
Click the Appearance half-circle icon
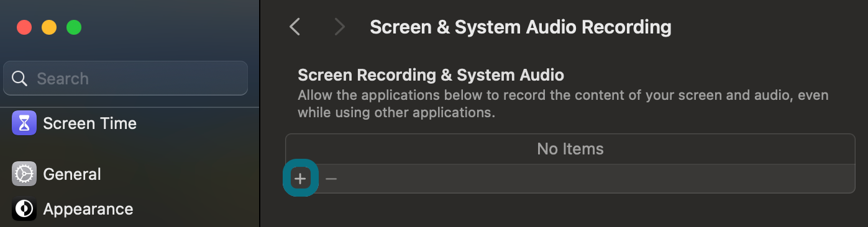pyautogui.click(x=24, y=209)
